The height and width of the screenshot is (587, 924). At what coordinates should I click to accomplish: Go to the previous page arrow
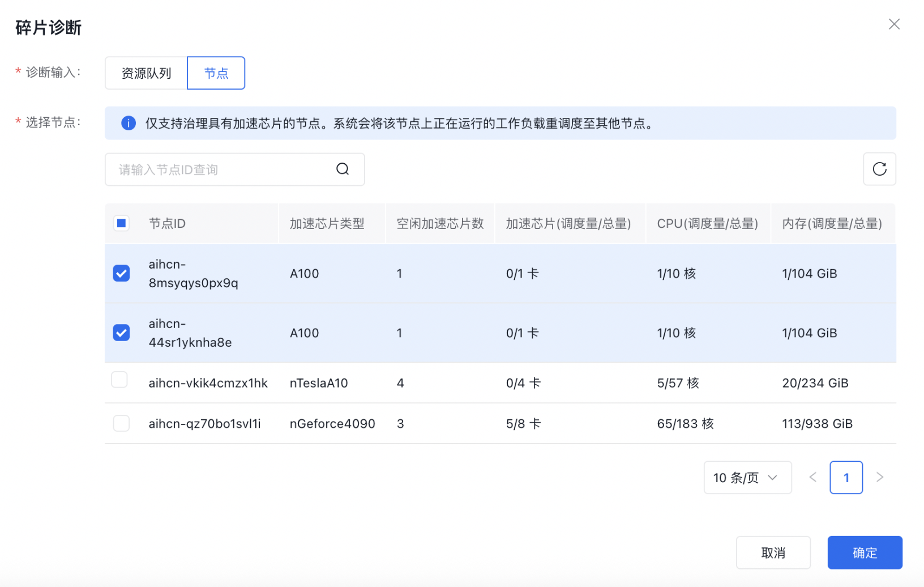(812, 478)
